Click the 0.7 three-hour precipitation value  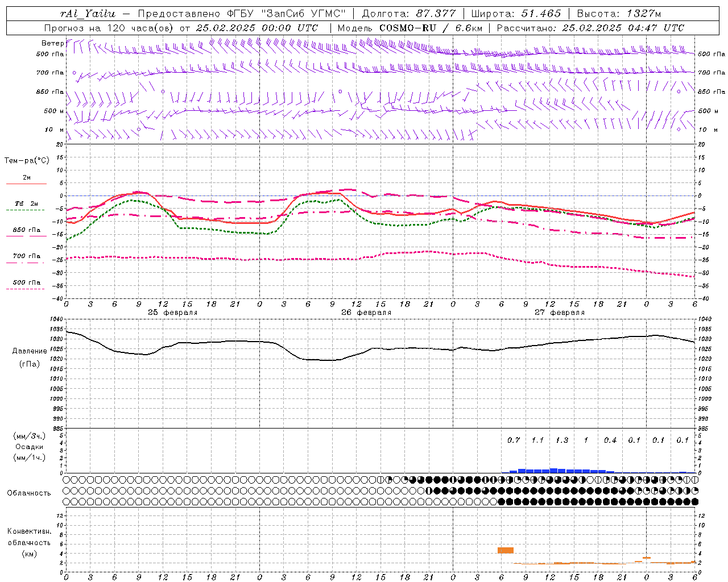tap(514, 440)
